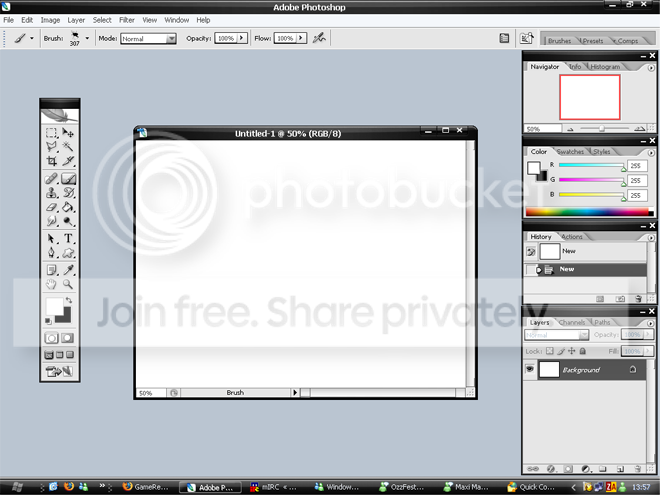The image size is (660, 495).
Task: Open the layer blend mode dropdown
Action: pyautogui.click(x=556, y=335)
